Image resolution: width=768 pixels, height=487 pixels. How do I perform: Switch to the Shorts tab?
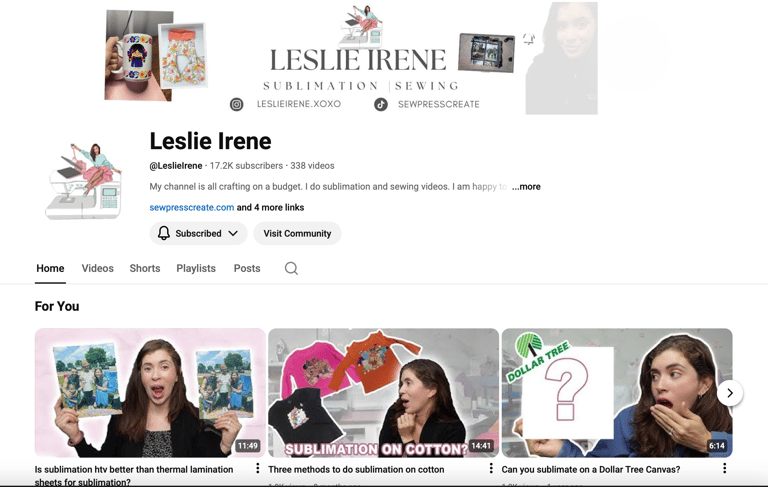(x=145, y=268)
